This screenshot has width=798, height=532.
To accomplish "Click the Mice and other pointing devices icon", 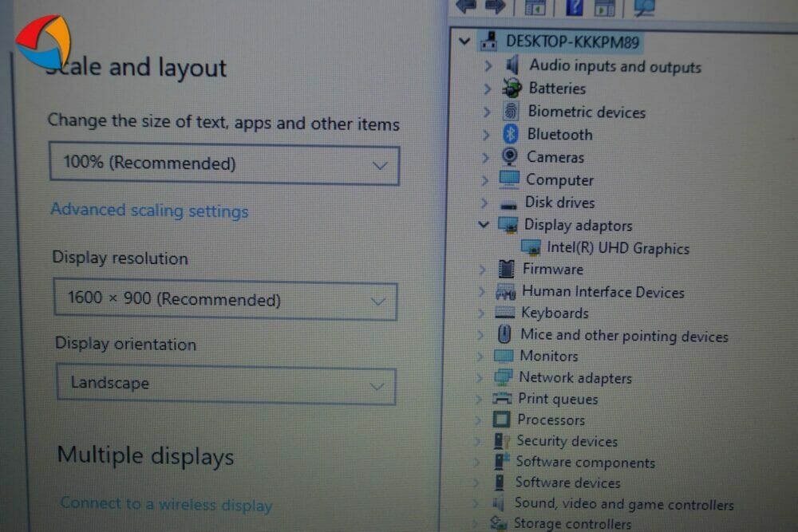I will (504, 334).
